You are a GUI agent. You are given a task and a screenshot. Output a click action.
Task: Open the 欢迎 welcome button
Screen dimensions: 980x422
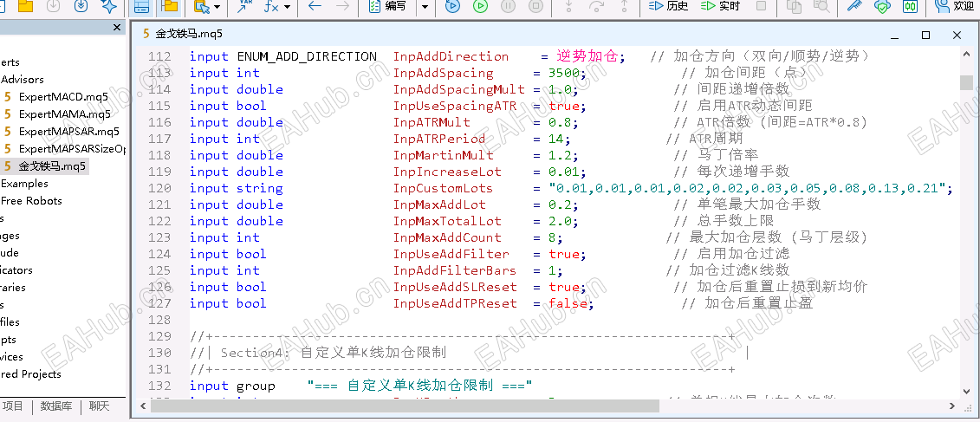coord(954,6)
